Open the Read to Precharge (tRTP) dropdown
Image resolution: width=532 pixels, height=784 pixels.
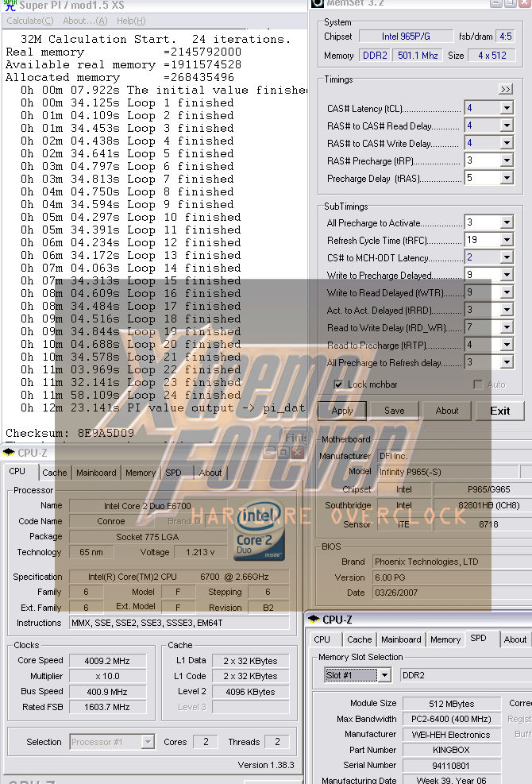click(507, 345)
